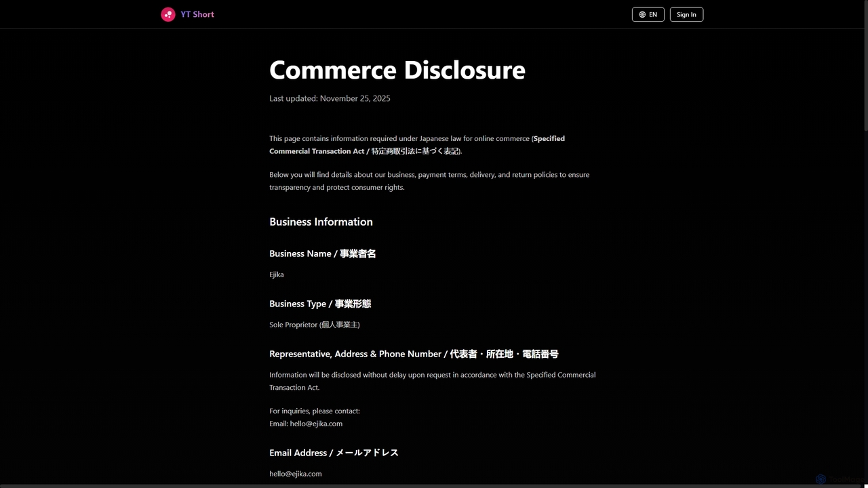Click the 'Representative, Address & Phone Number' heading
Screen dimensions: 868x488
pos(414,354)
